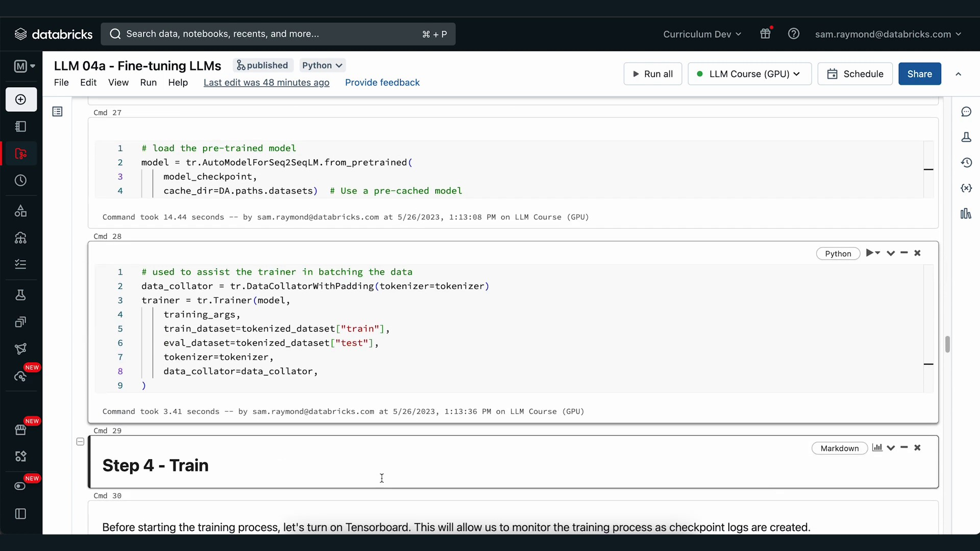The image size is (980, 551).
Task: Open the variable explorer icon
Action: 966,188
